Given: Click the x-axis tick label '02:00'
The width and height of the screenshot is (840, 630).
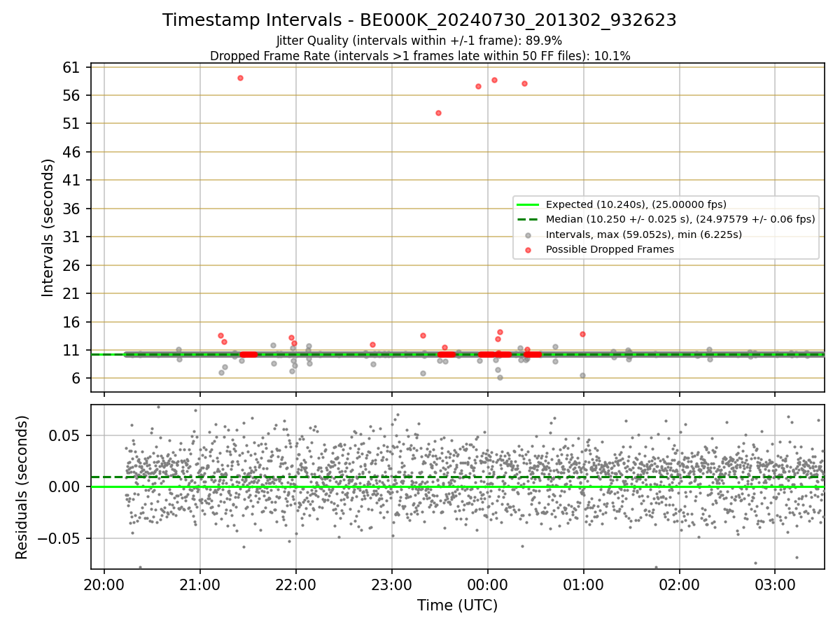Looking at the screenshot, I should (x=679, y=584).
